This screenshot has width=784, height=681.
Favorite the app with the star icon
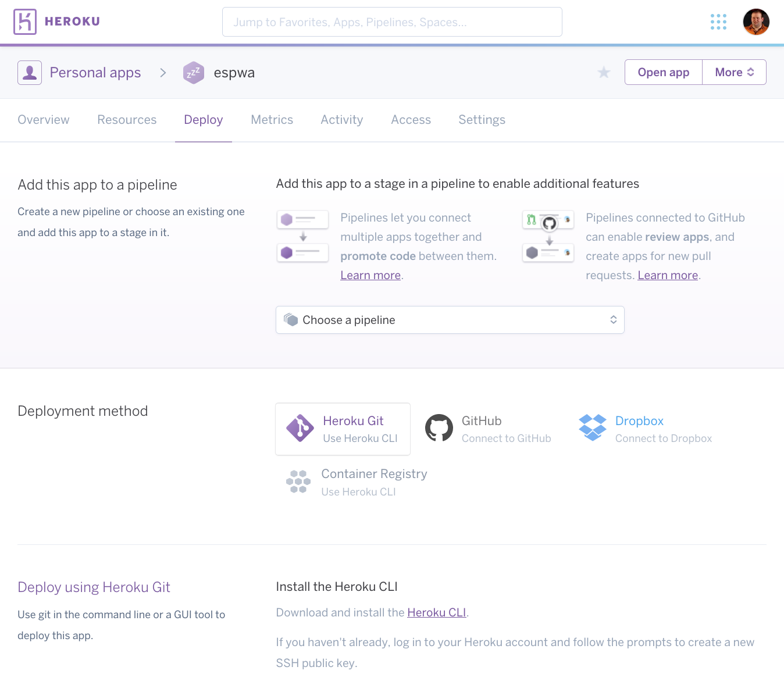click(604, 73)
